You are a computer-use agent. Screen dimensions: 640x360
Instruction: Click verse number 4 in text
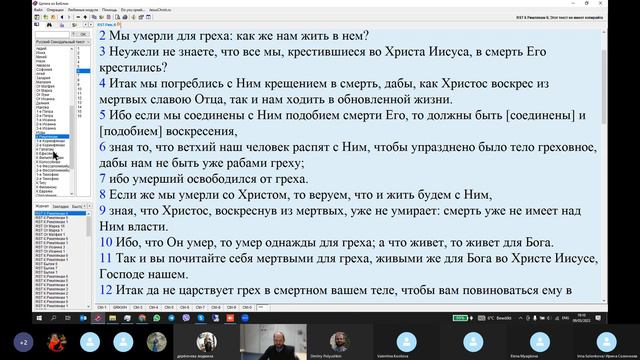point(102,83)
